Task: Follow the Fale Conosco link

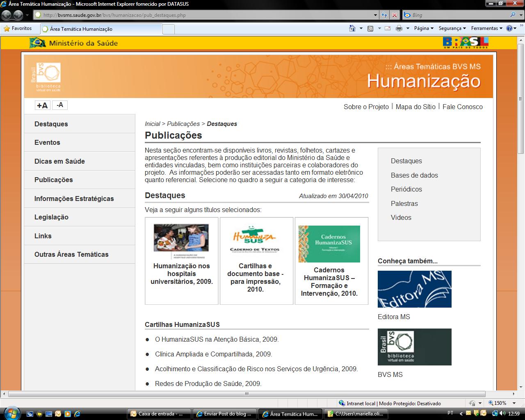Action: [462, 107]
